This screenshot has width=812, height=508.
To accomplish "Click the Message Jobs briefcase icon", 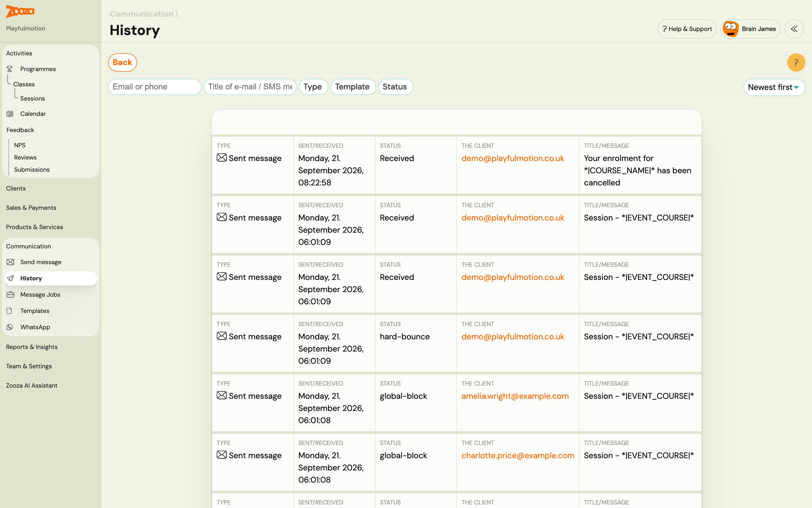I will pos(10,294).
